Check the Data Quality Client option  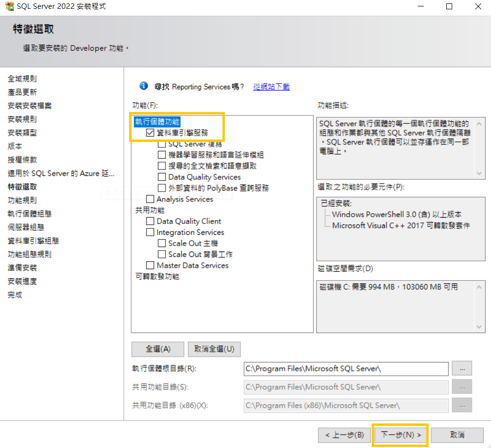[x=150, y=221]
